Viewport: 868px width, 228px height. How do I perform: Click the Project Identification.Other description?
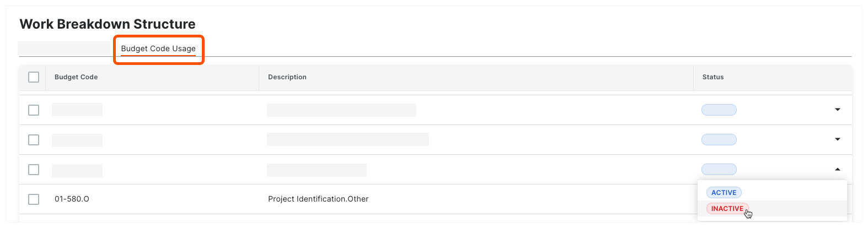pyautogui.click(x=318, y=199)
